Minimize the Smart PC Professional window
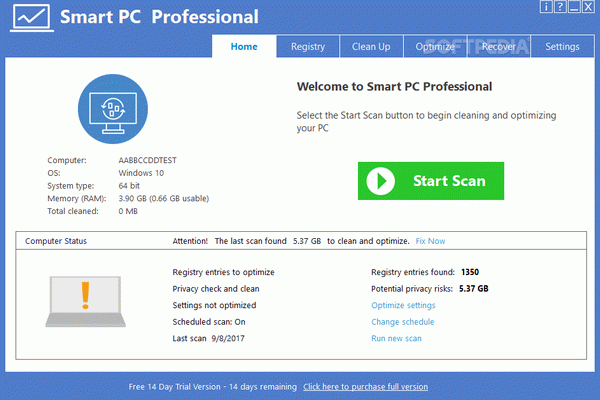Image resolution: width=600 pixels, height=400 pixels. pos(574,7)
